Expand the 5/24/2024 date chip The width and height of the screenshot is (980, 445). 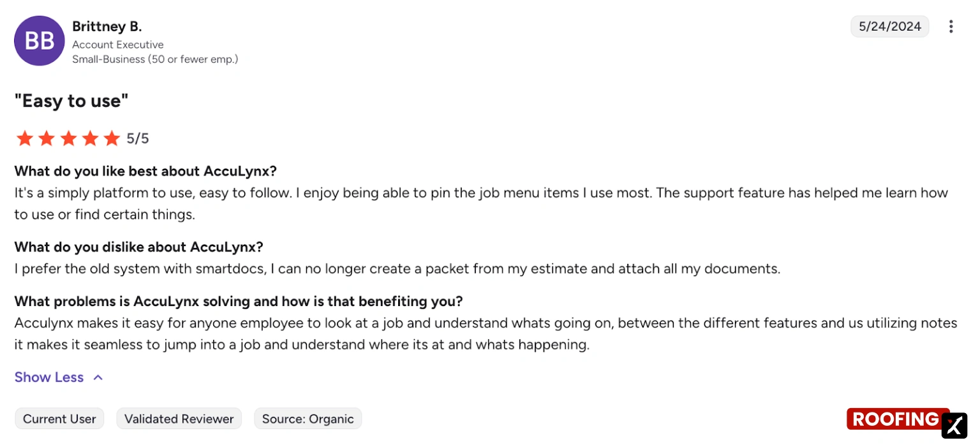(889, 26)
